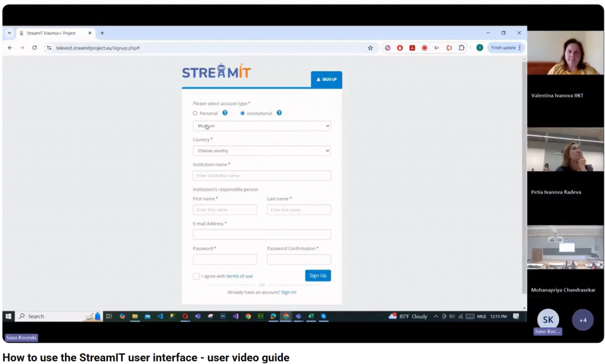Open the tab search dropdown arrow
The image size is (605, 364).
tap(9, 33)
